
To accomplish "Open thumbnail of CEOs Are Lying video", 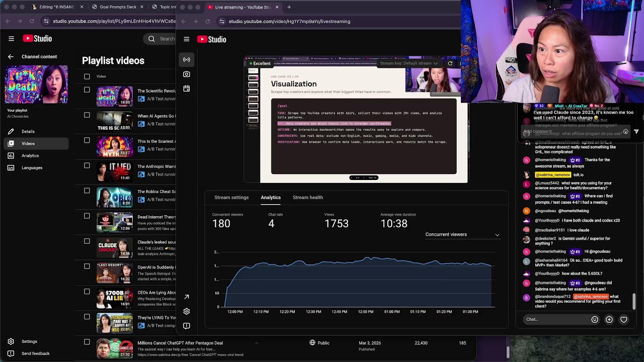I will click(x=115, y=298).
